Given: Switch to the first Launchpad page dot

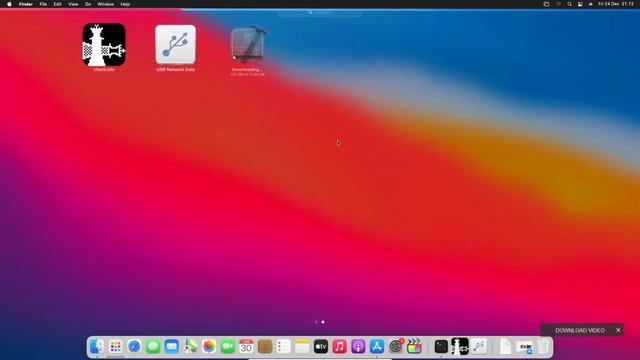Looking at the screenshot, I should click(x=316, y=322).
